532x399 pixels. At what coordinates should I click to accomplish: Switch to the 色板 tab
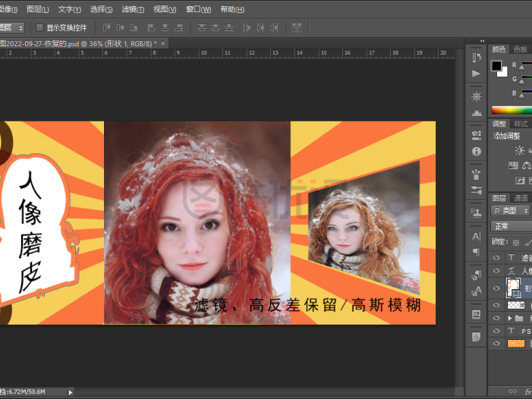point(521,49)
